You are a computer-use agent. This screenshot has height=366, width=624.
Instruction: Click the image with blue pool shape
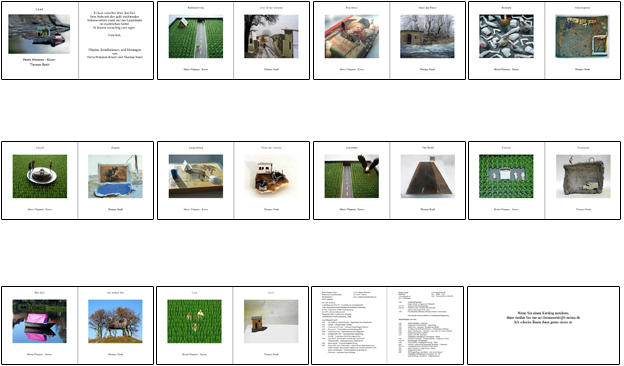coord(115,176)
